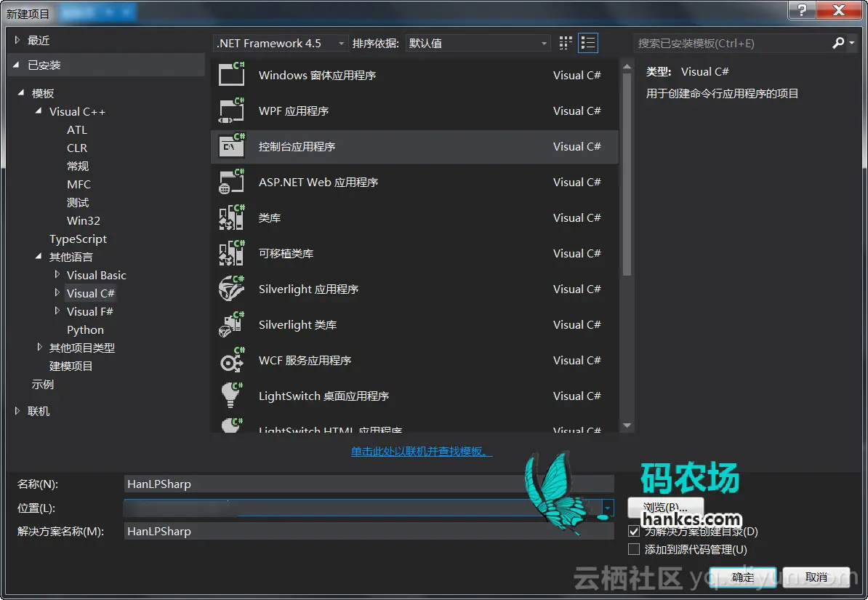The image size is (868, 600).
Task: Select Visual C# tree label
Action: point(91,293)
